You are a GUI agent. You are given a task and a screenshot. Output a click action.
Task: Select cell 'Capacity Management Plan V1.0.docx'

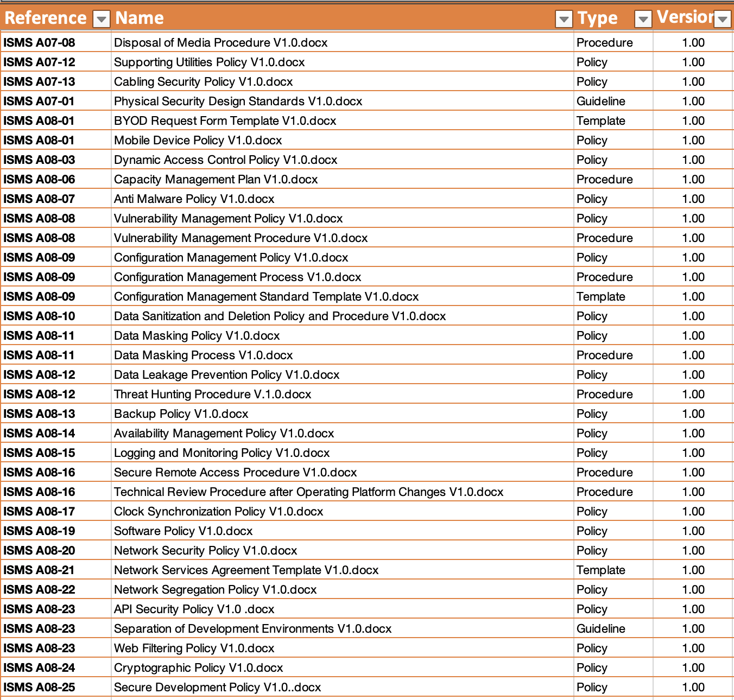point(343,179)
